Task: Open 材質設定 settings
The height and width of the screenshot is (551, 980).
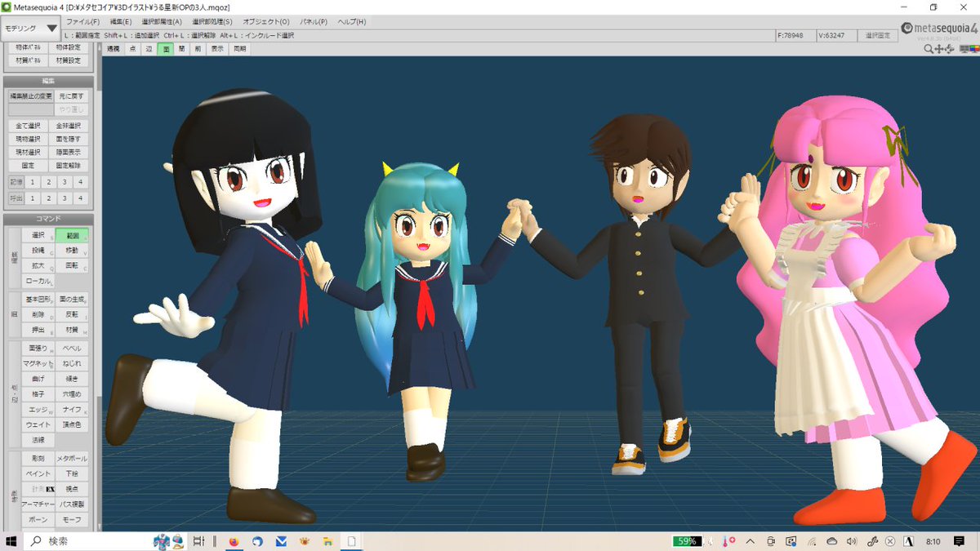Action: 69,60
